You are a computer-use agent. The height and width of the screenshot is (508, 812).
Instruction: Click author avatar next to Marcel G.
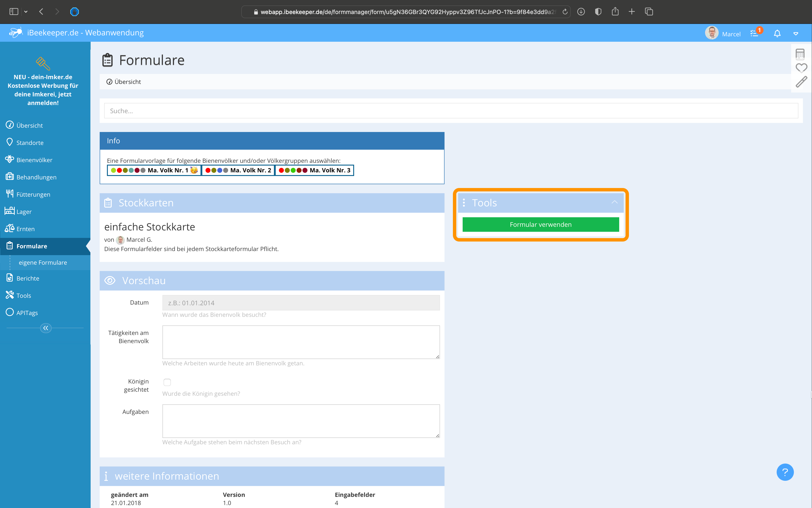[120, 240]
